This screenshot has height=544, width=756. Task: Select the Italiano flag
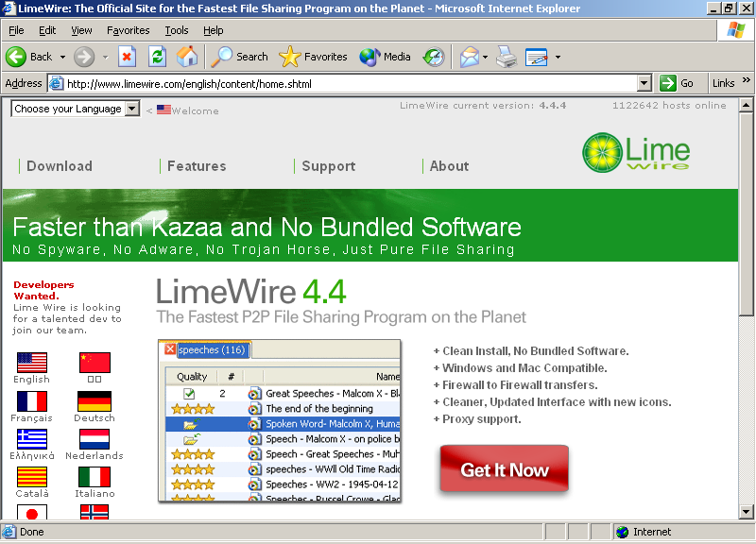(x=94, y=477)
